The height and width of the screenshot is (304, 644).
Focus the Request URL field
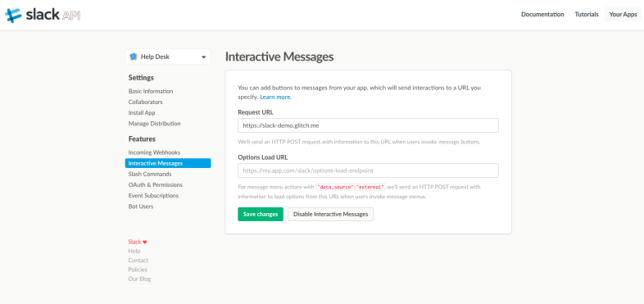tap(368, 125)
